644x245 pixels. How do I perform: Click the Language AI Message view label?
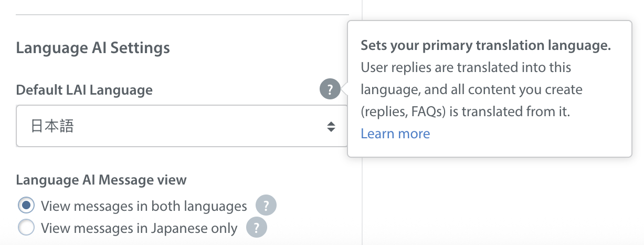coord(101,180)
